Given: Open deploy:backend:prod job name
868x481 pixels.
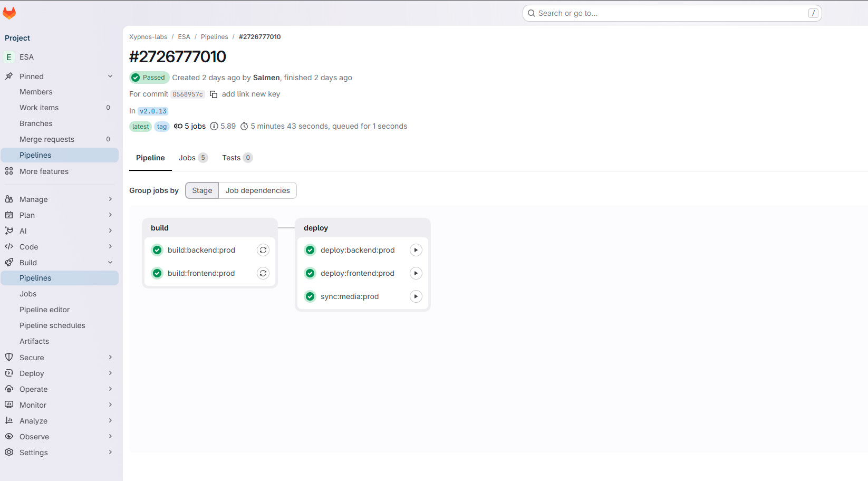Looking at the screenshot, I should click(358, 250).
